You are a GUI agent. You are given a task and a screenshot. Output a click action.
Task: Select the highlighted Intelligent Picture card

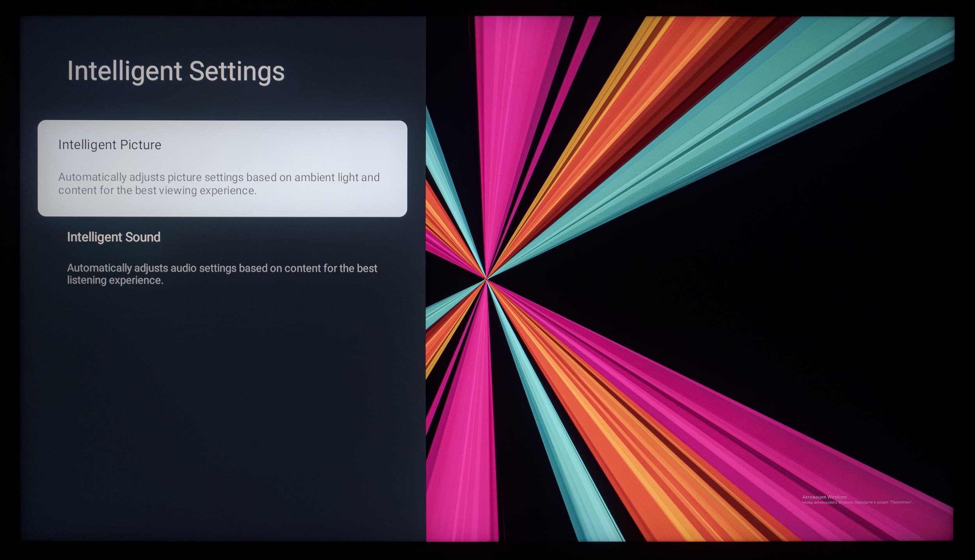point(222,168)
